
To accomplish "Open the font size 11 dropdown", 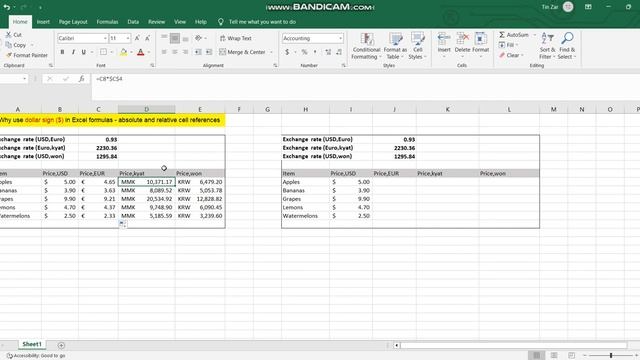I will coord(128,38).
